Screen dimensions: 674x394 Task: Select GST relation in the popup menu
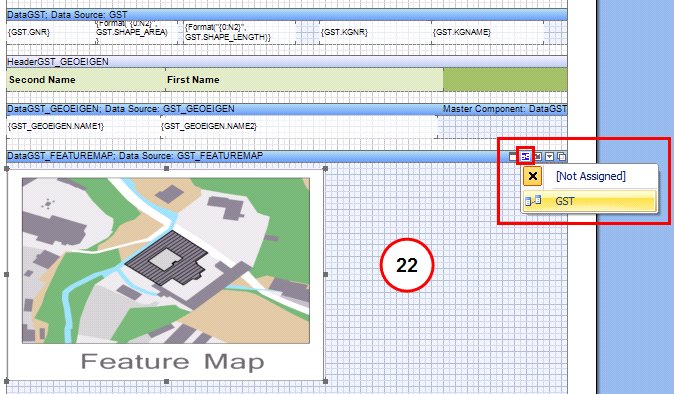tap(589, 201)
